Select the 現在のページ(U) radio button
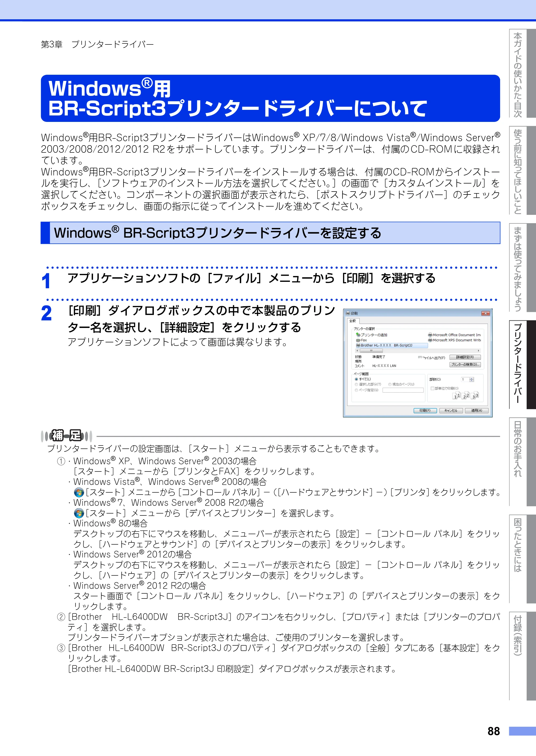536x756 pixels. [x=390, y=385]
